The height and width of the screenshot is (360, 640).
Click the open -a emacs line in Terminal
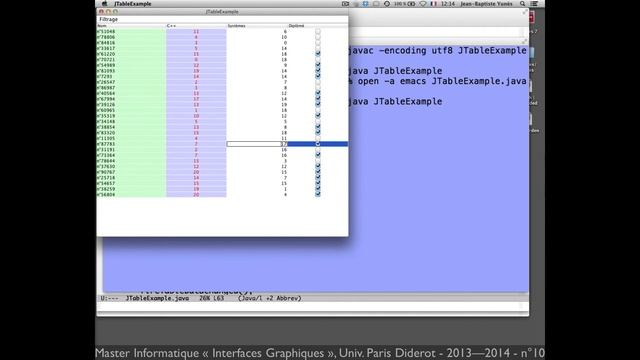click(x=438, y=81)
